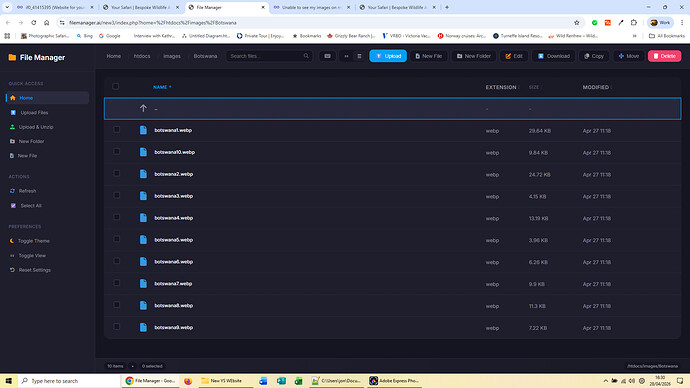
Task: Bookmark page with the star icon
Action: (576, 22)
